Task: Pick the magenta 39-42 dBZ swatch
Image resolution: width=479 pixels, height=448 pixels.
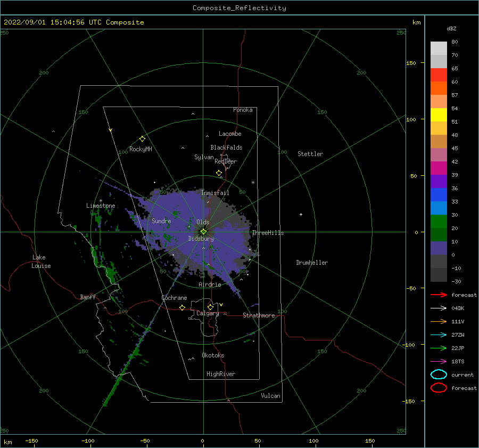Action: click(439, 168)
